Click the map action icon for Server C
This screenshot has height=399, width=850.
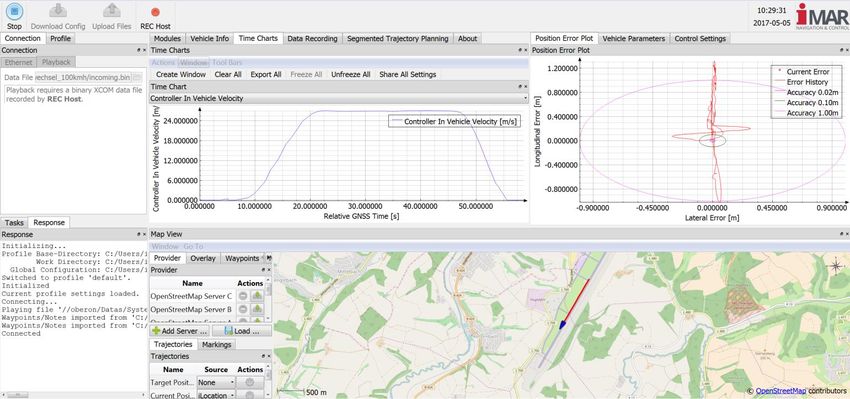pos(257,296)
